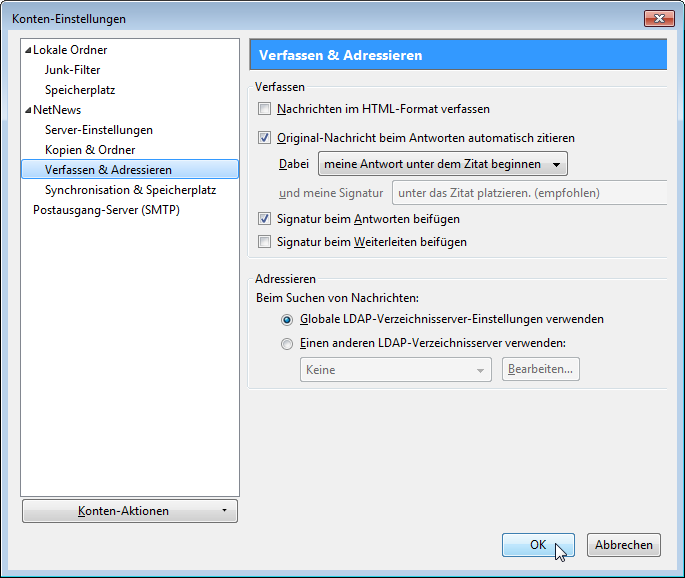Viewport: 685px width, 578px height.
Task: Open Server-Einstellungen page
Action: [x=98, y=130]
